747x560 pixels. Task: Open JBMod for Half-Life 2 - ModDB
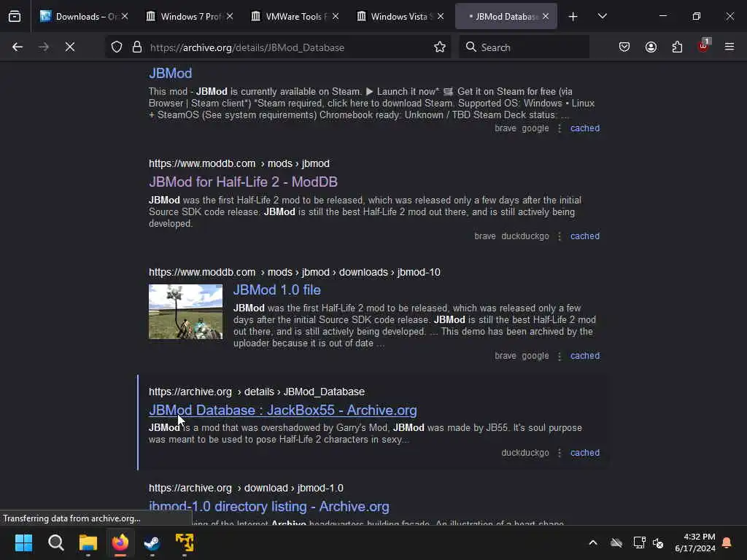[243, 182]
